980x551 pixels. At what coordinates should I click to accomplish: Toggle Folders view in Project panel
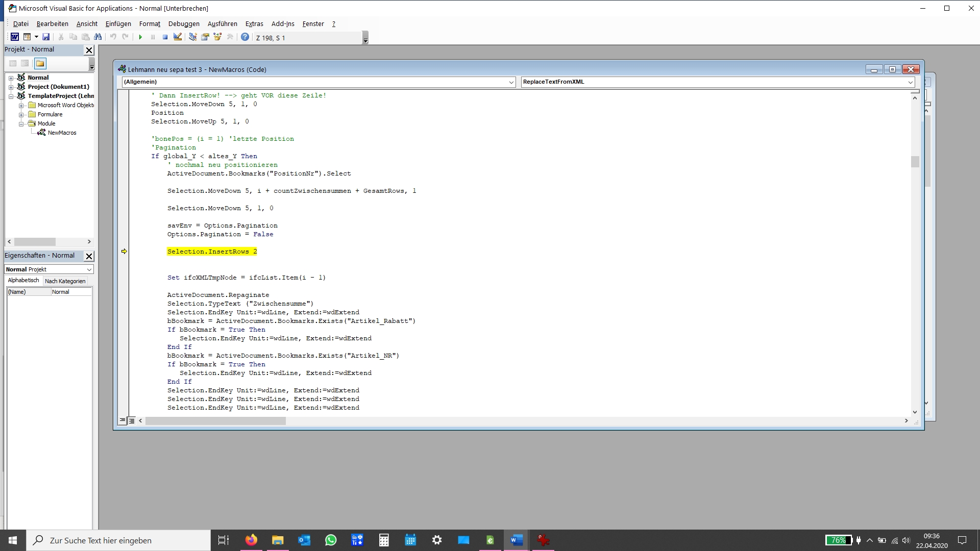[40, 63]
